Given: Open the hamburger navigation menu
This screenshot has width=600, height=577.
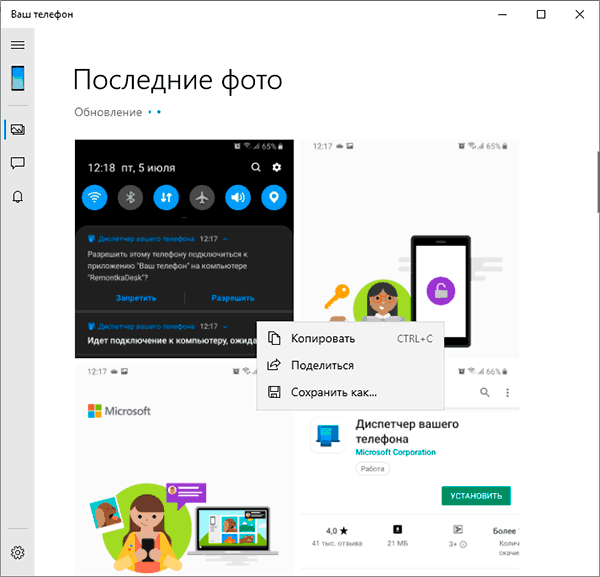Looking at the screenshot, I should tap(17, 45).
